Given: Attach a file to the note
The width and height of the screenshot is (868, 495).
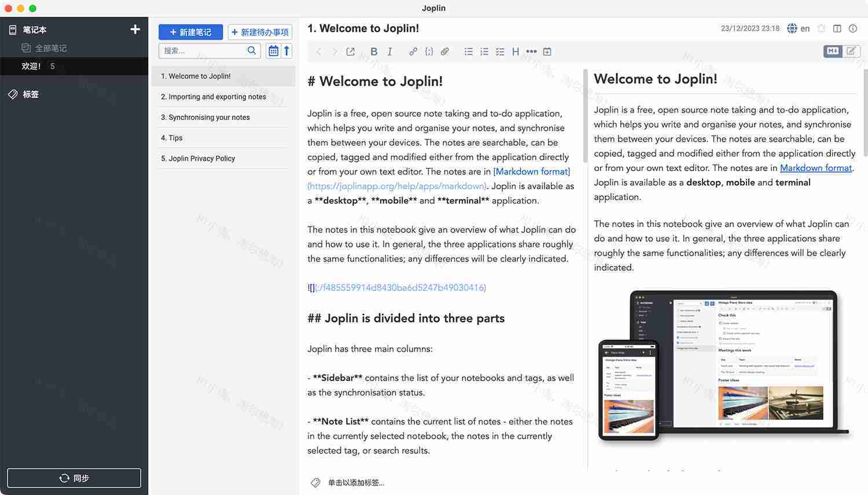Looking at the screenshot, I should pyautogui.click(x=444, y=51).
